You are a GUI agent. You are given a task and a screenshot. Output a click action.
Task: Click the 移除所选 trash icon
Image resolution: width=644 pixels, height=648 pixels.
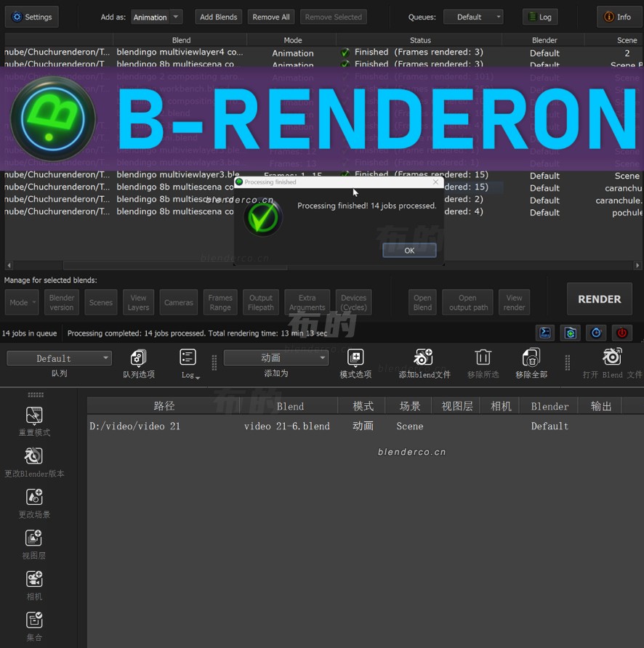[483, 357]
